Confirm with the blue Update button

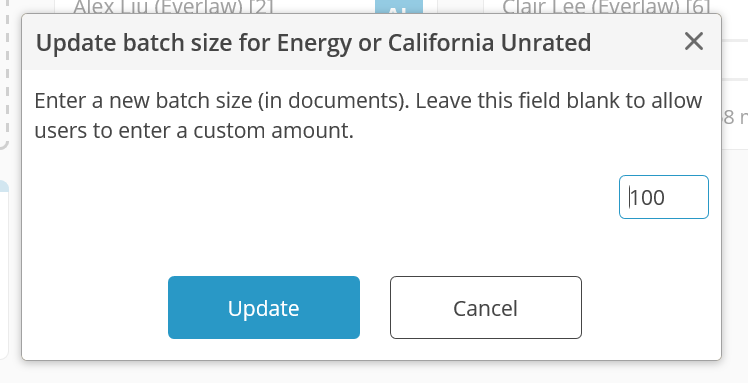tap(264, 308)
